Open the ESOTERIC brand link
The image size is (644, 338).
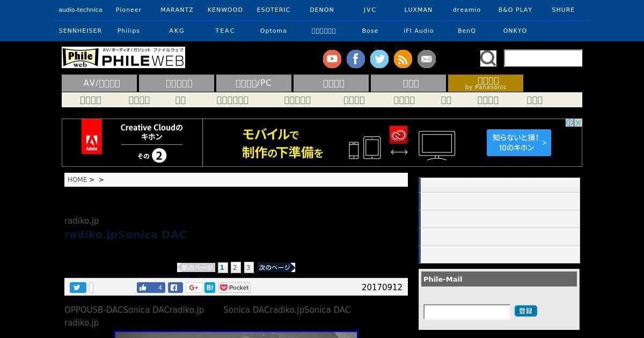[x=274, y=10]
